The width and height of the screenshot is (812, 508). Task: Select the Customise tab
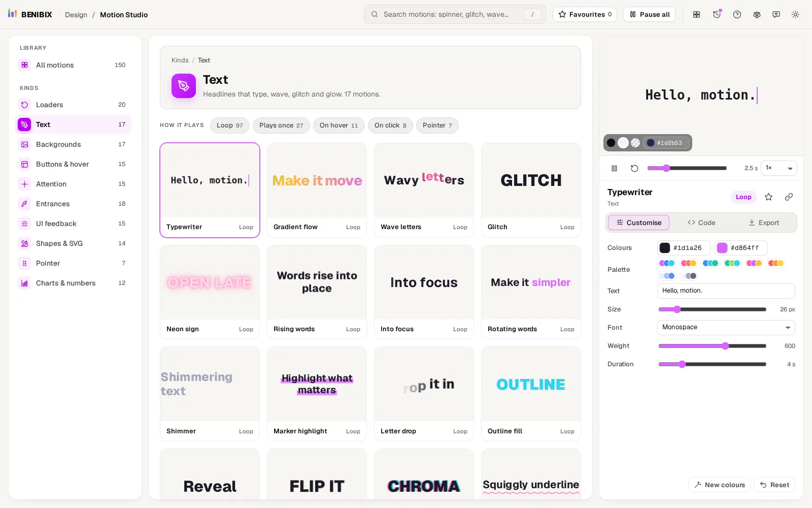coord(638,223)
